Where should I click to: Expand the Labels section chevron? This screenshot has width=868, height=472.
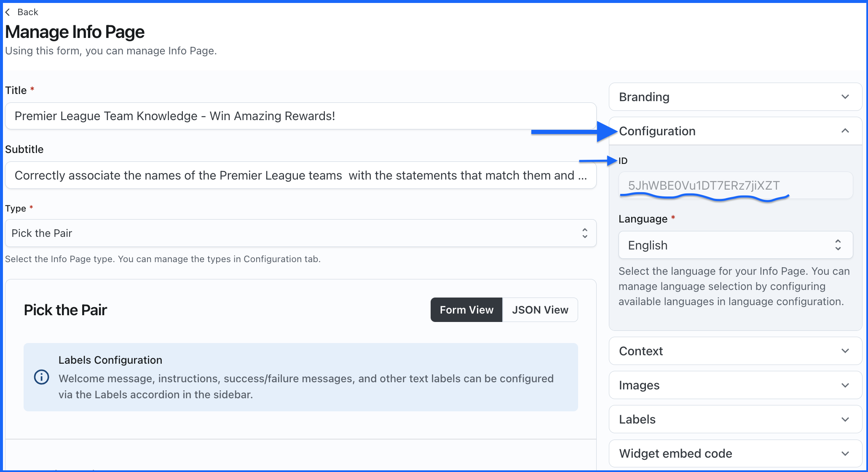[x=845, y=419]
